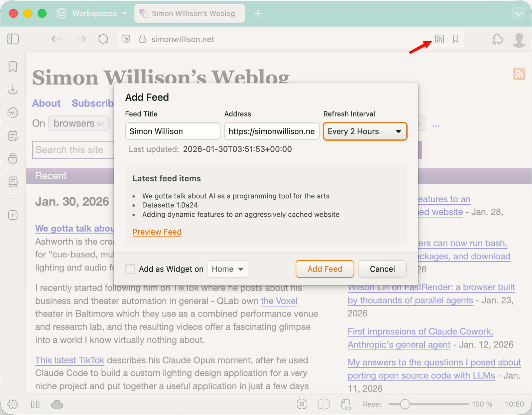Click the Feed Title input field

(172, 131)
